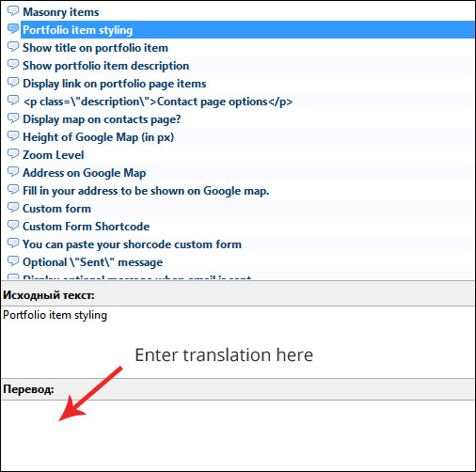Click the bubble icon beside Masonry items
476x472 pixels.
pyautogui.click(x=13, y=11)
